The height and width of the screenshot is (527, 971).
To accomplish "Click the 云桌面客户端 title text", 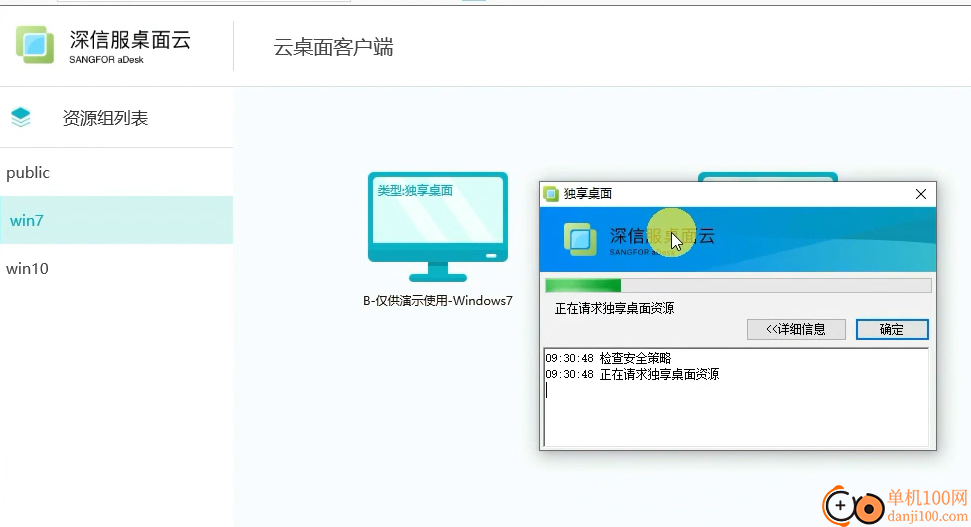I will tap(333, 47).
